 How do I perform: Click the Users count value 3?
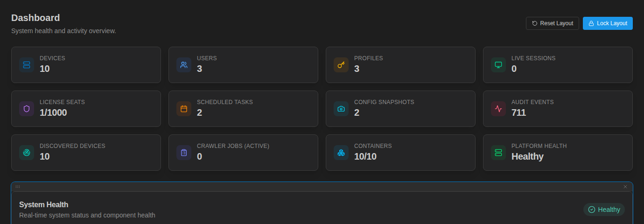pyautogui.click(x=199, y=69)
